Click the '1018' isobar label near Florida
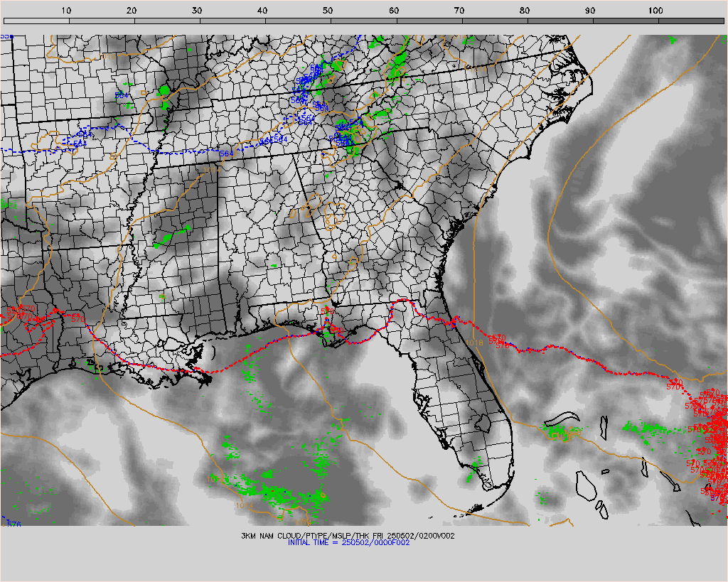Screen dimensions: 728x582 474,343
